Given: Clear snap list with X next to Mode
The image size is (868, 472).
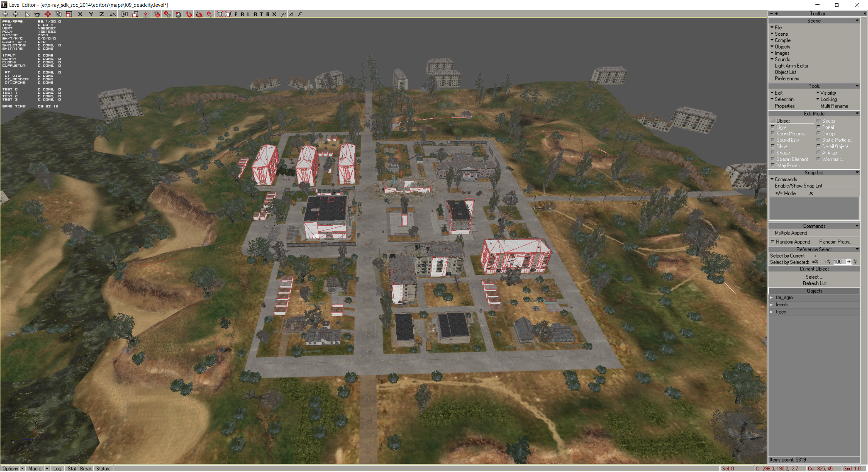Looking at the screenshot, I should coord(811,193).
